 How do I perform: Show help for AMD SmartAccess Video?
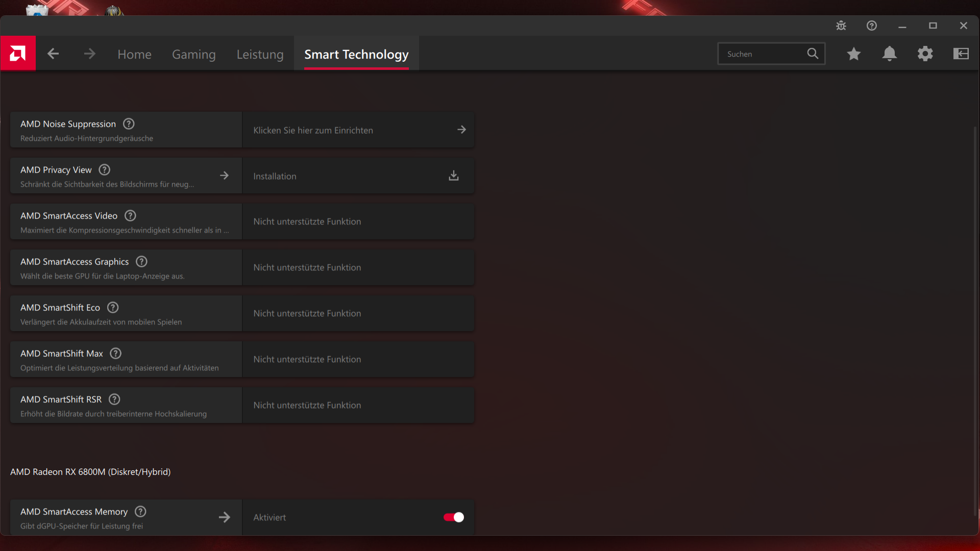[130, 216]
